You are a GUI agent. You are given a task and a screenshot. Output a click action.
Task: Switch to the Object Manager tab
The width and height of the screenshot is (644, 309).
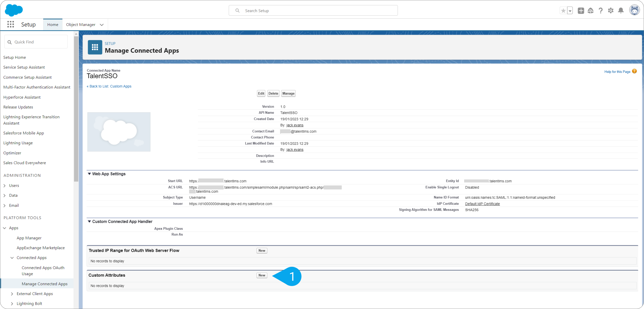pos(80,24)
